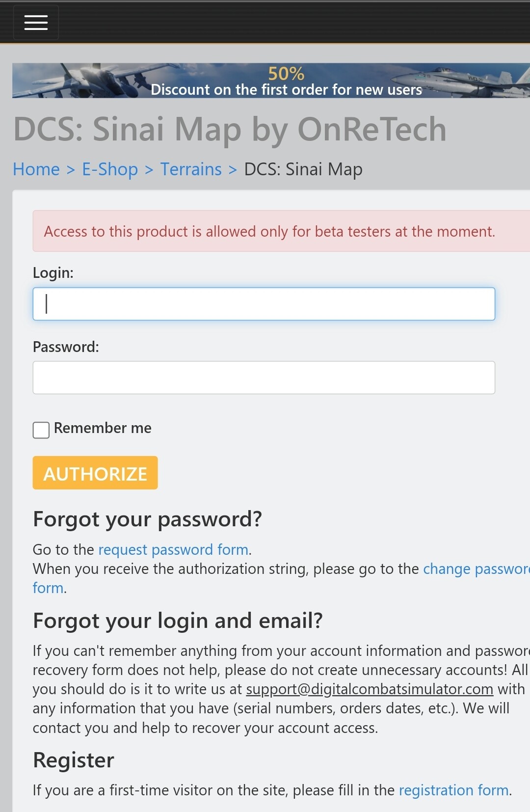Click the support email address link
Image resolution: width=530 pixels, height=812 pixels.
coord(370,689)
